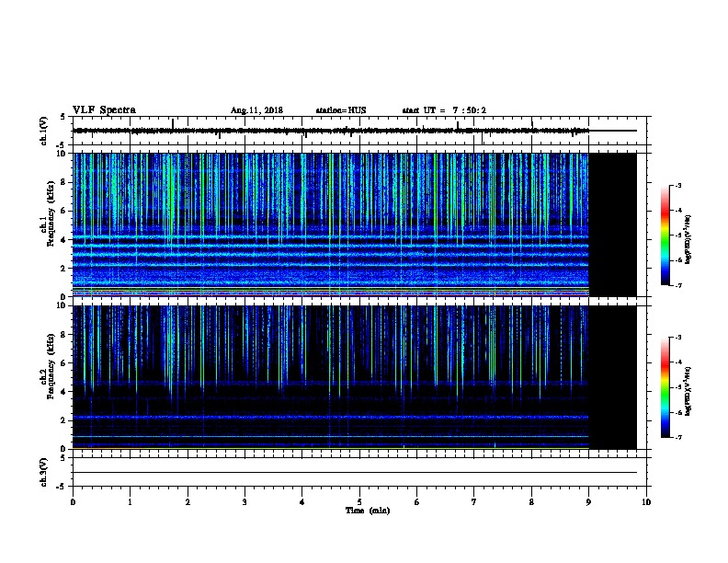Click the black no-data block in ch.2 spectrogram
Viewport: 728px width, 563px height.
pos(613,377)
